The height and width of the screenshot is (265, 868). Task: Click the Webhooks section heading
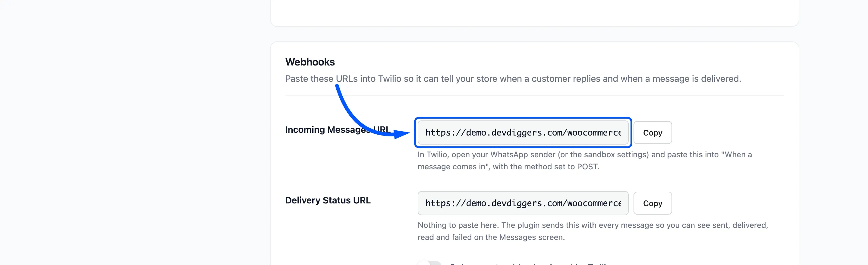pos(310,62)
